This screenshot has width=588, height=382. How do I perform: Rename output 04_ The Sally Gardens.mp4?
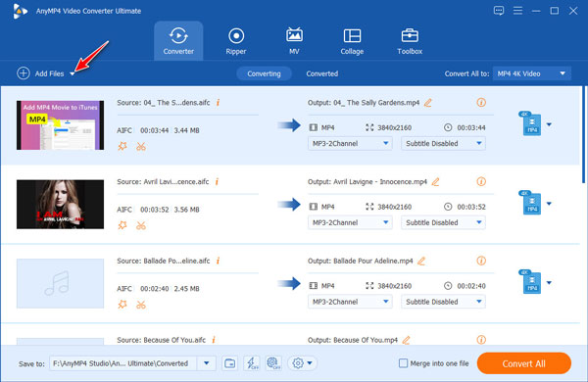[428, 102]
